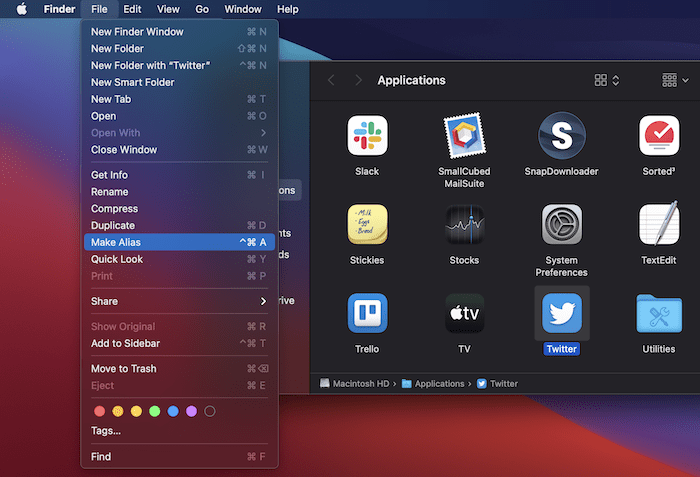Open the Help menu
This screenshot has width=700, height=477.
(x=288, y=9)
